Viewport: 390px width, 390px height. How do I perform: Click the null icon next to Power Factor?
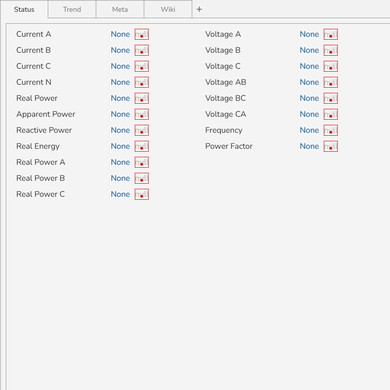[331, 146]
